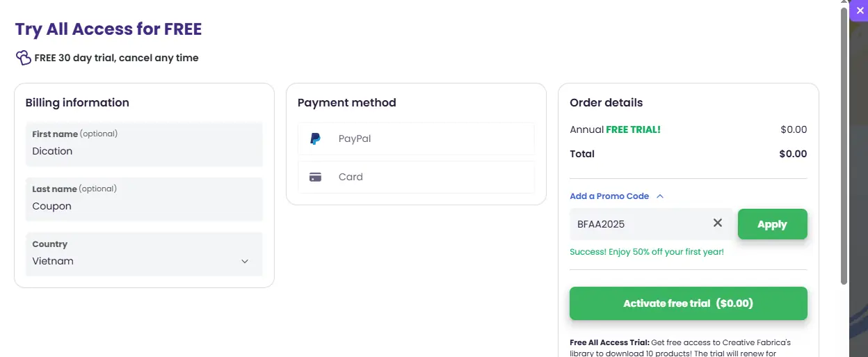Clear the promo code with X icon

click(718, 223)
